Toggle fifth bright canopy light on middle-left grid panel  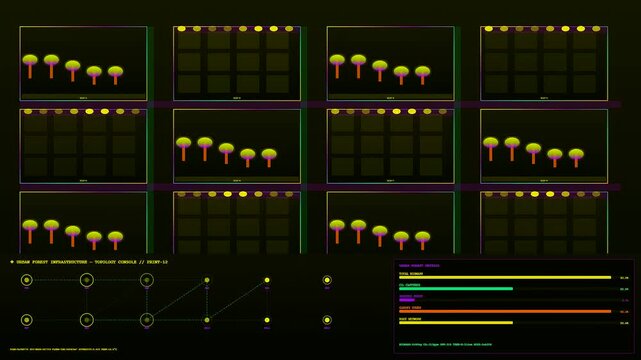[89, 111]
